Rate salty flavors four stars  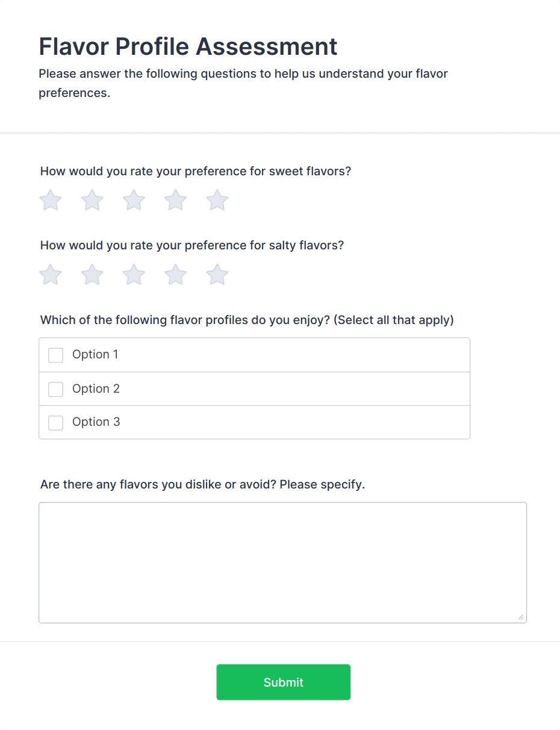click(176, 275)
